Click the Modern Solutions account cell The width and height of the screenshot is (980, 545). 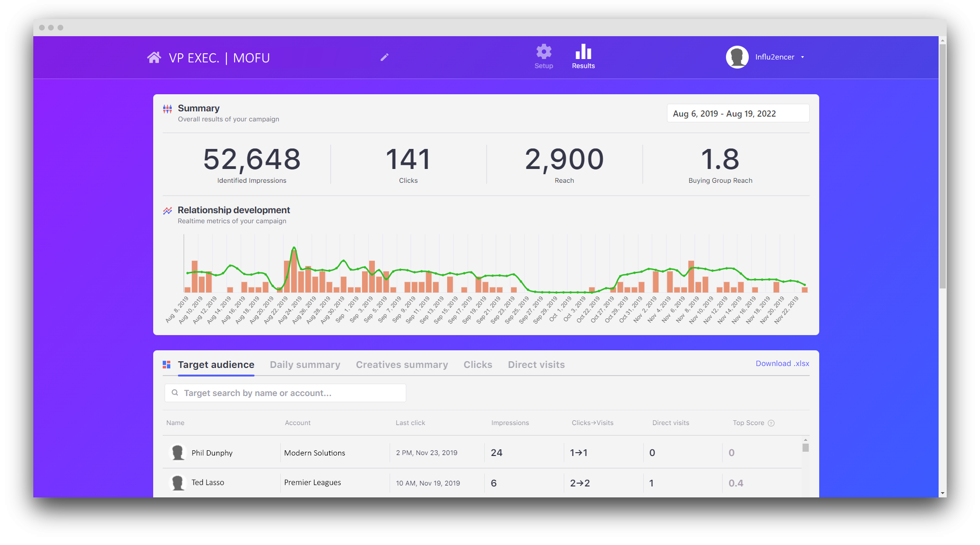pyautogui.click(x=314, y=453)
